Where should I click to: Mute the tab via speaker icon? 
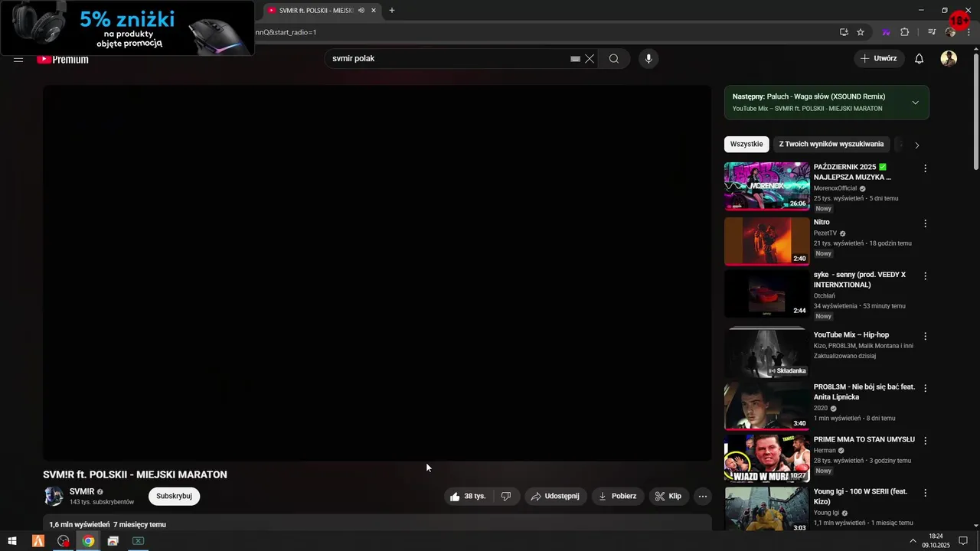coord(360,11)
